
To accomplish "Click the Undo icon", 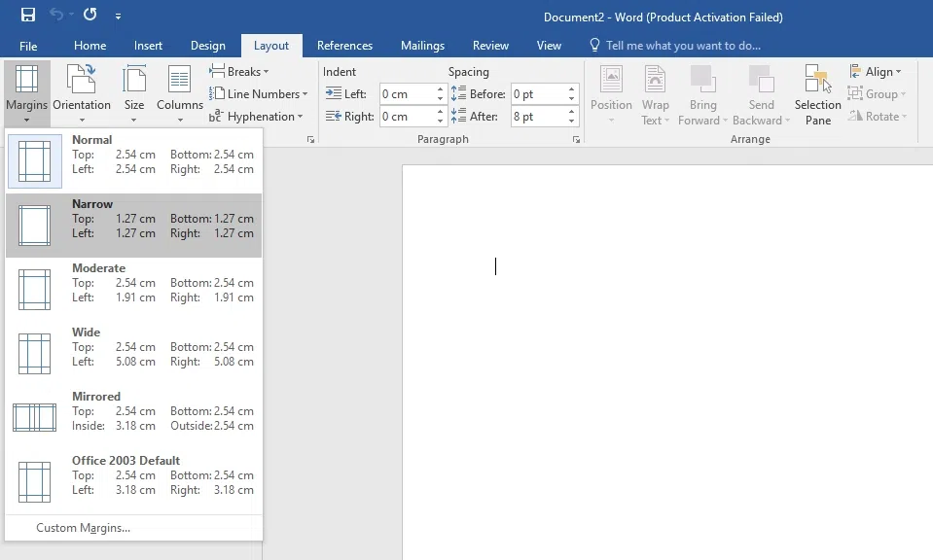I will (54, 16).
